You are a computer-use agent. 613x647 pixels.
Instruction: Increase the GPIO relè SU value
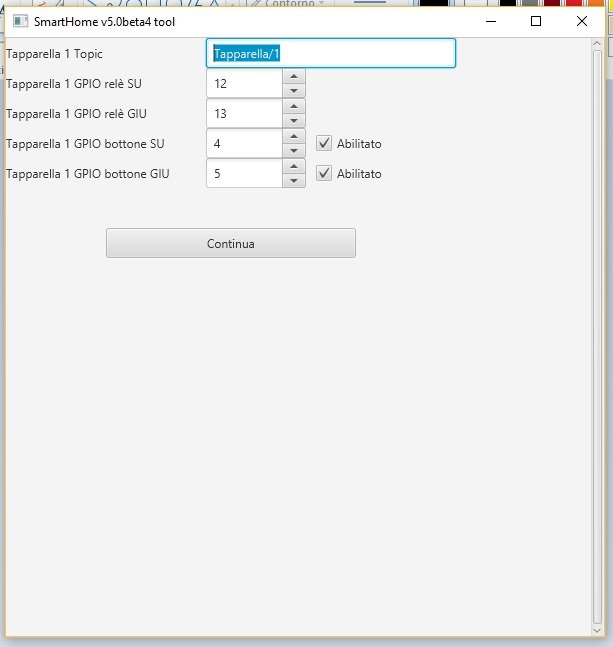pyautogui.click(x=294, y=76)
